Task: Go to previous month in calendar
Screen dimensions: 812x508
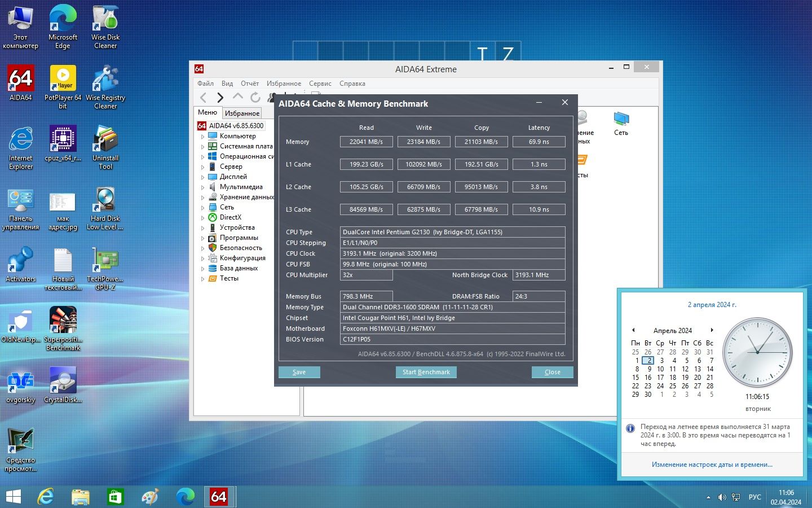Action: (633, 330)
